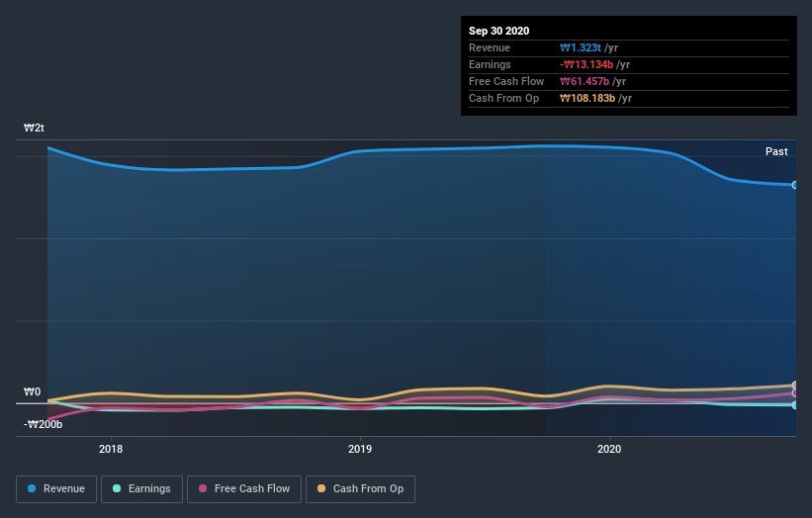Click the Past label in the chart
812x518 pixels.
coord(776,151)
